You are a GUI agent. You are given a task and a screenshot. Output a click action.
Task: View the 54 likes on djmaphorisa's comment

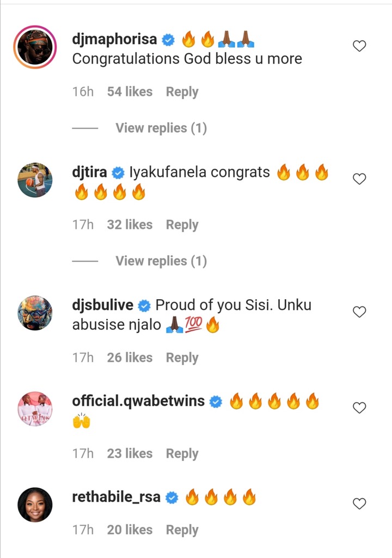coord(130,92)
